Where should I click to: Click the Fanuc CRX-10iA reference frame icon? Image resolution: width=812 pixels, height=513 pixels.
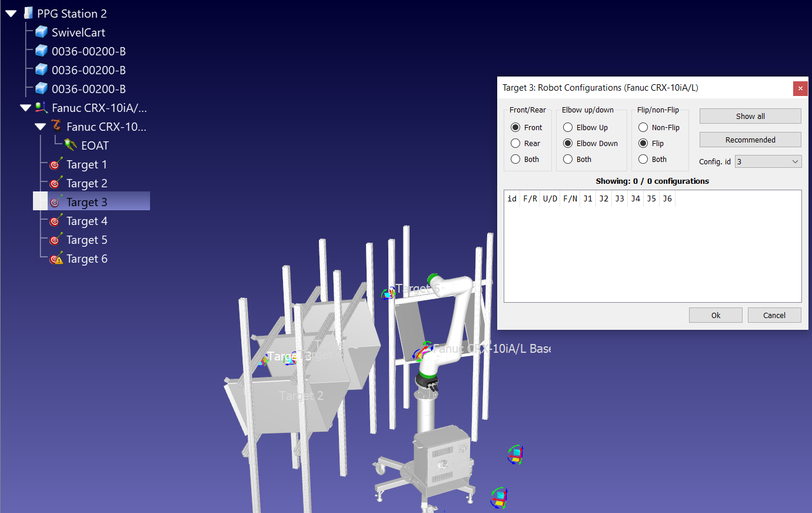tap(41, 108)
